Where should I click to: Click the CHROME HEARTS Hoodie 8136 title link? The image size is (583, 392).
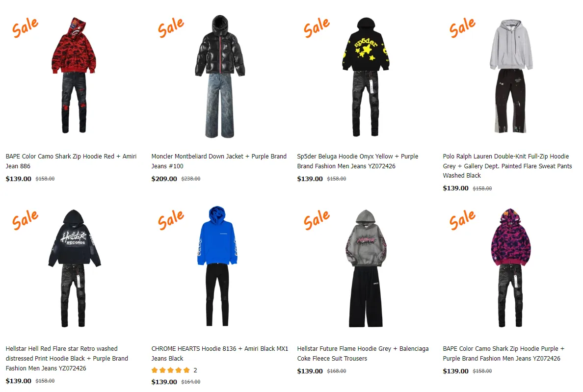(220, 353)
